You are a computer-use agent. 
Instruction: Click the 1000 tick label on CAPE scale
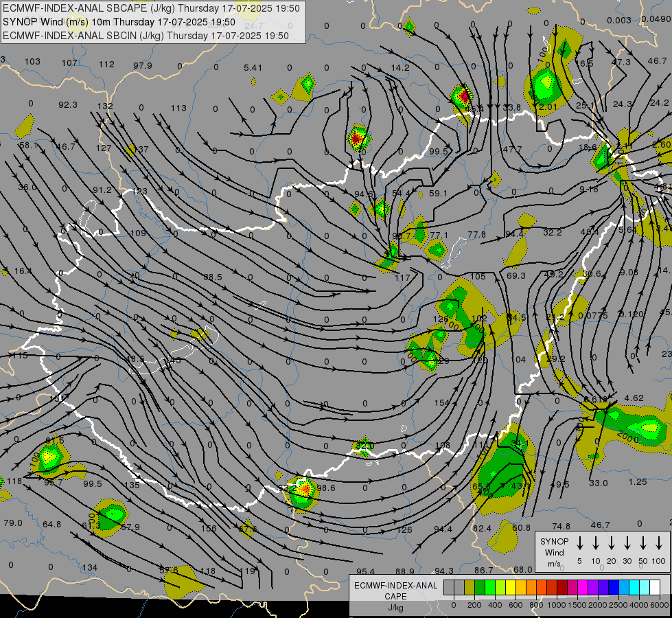tap(556, 605)
